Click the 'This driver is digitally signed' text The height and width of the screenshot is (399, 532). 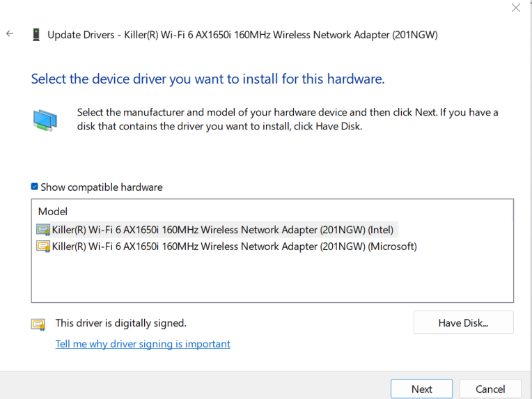[121, 323]
